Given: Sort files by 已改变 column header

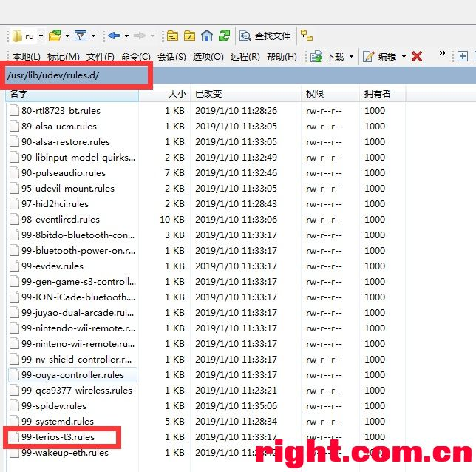Looking at the screenshot, I should [x=208, y=94].
